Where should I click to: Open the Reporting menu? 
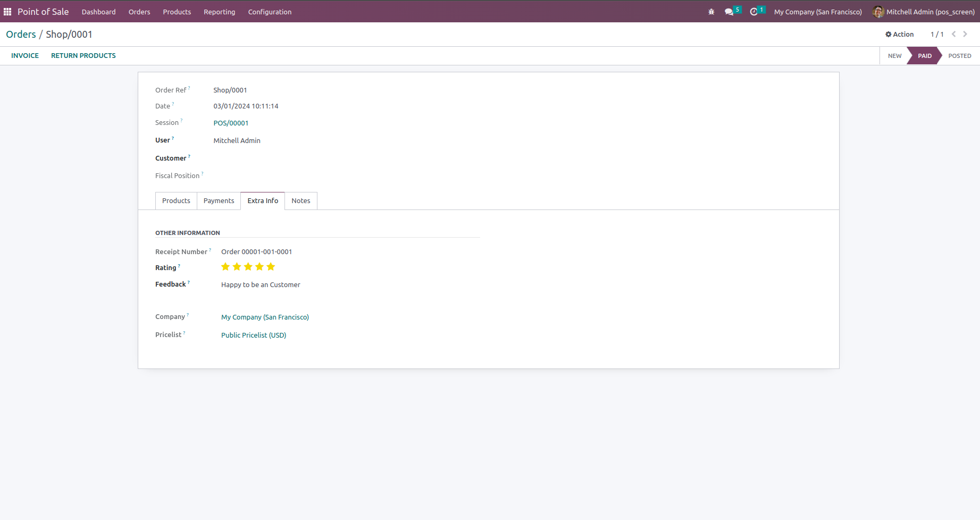[x=219, y=12]
